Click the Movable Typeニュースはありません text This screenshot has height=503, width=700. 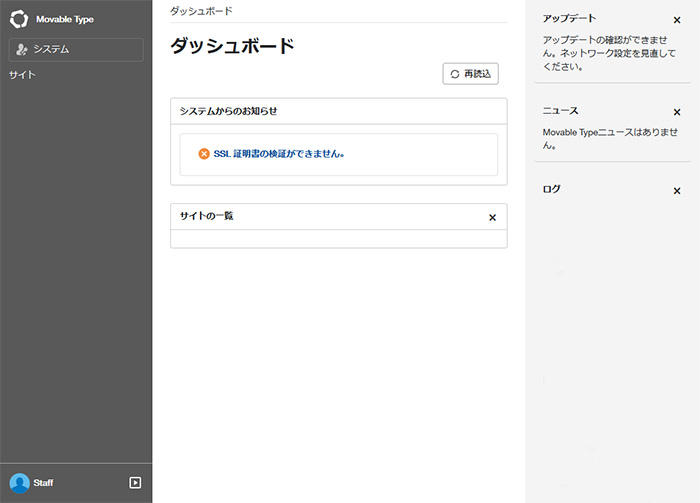(x=610, y=139)
